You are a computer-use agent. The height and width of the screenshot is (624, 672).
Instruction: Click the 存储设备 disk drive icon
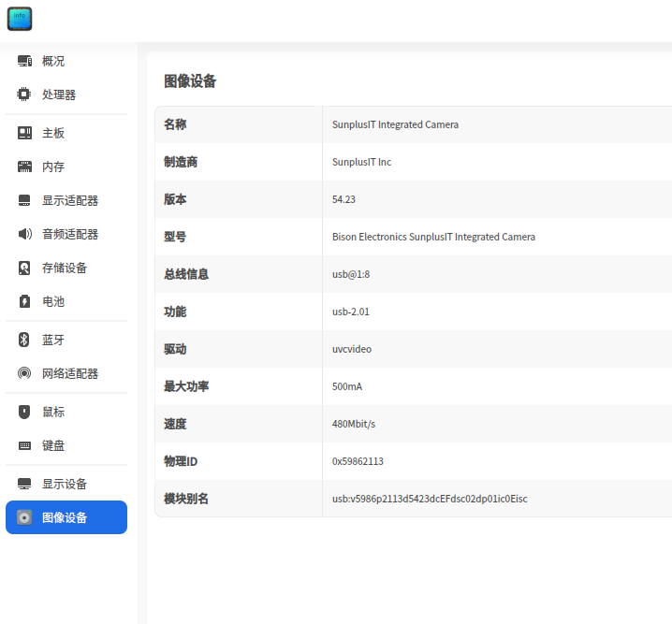(x=24, y=268)
